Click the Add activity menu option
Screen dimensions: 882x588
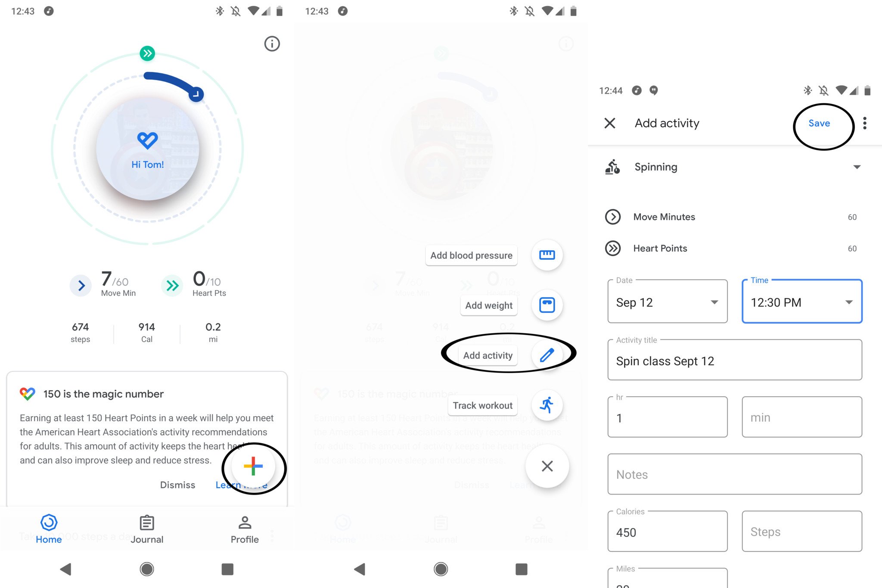[487, 355]
